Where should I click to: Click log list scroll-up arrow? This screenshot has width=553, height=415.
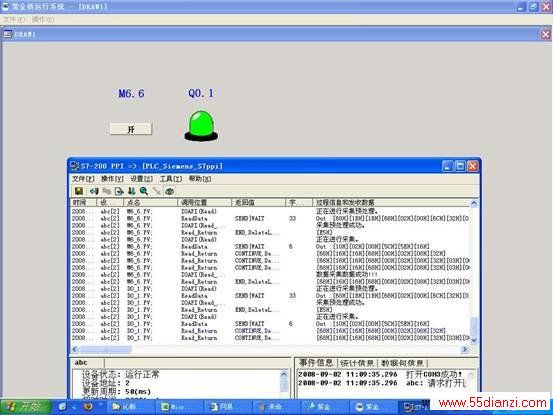point(474,203)
